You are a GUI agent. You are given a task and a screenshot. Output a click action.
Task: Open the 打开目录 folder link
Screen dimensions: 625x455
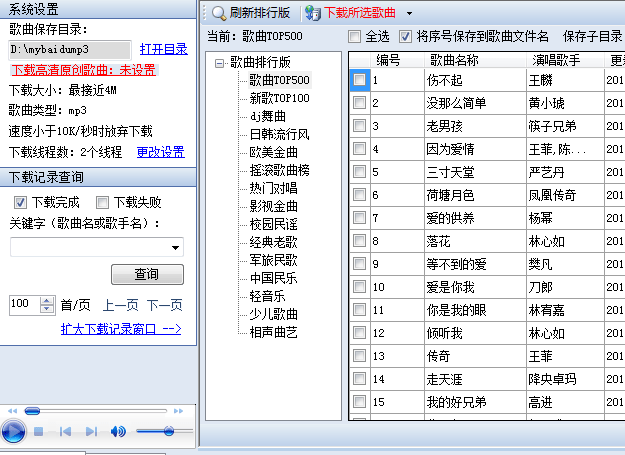point(163,48)
